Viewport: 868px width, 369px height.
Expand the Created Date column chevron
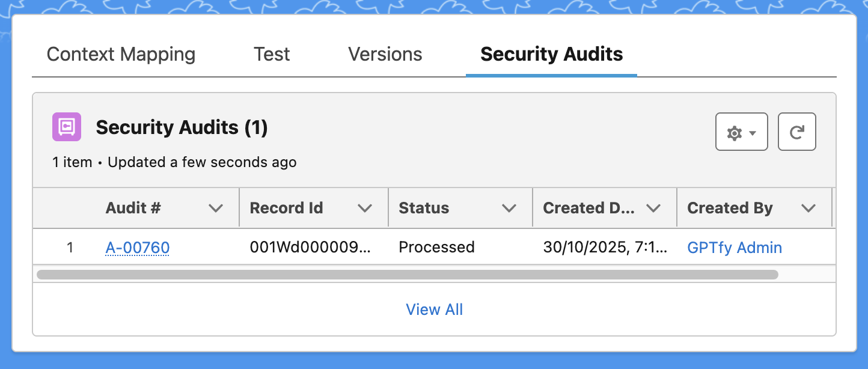pyautogui.click(x=653, y=209)
